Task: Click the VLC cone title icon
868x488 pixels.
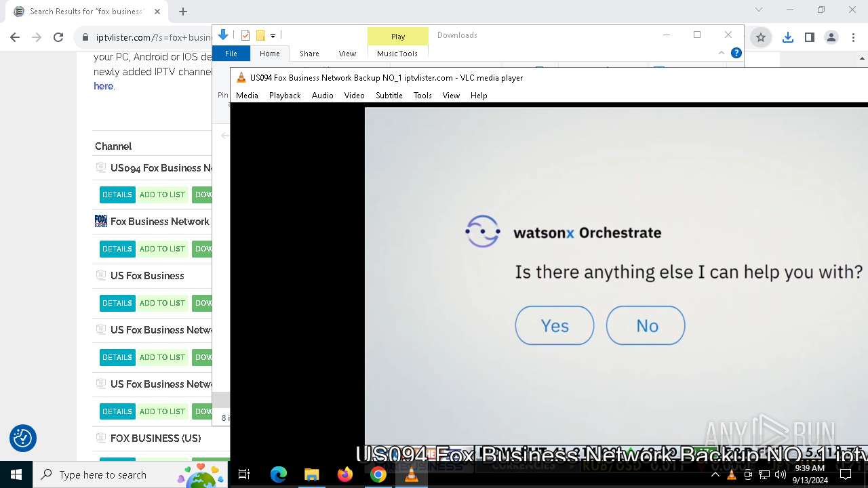Action: click(241, 78)
